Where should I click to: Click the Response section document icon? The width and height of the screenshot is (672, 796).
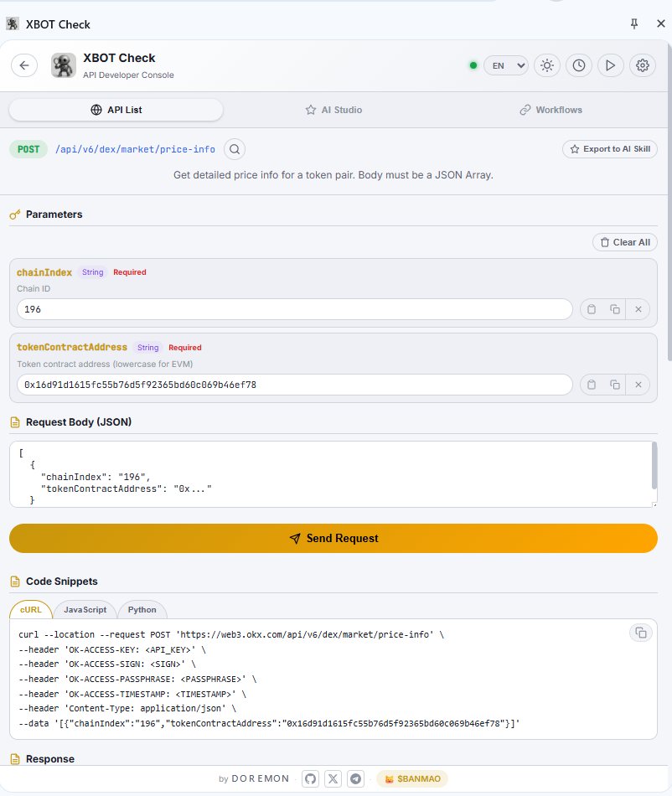(x=15, y=759)
